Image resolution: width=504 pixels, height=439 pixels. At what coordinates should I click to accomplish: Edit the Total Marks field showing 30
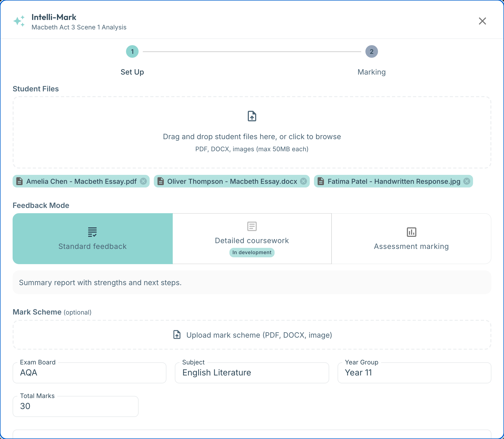coord(76,406)
